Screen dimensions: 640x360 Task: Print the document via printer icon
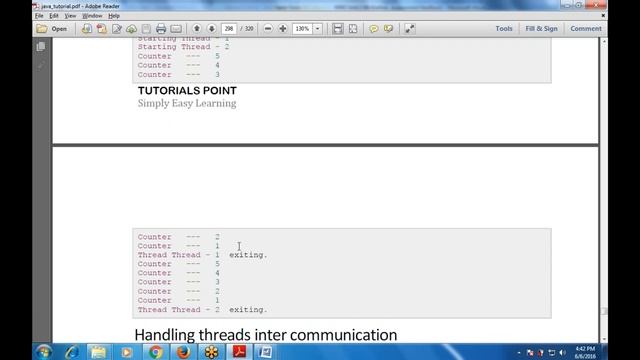point(161,29)
